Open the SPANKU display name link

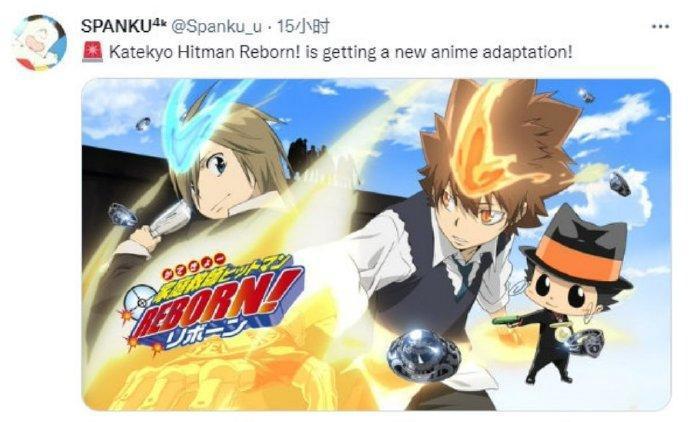tap(116, 26)
